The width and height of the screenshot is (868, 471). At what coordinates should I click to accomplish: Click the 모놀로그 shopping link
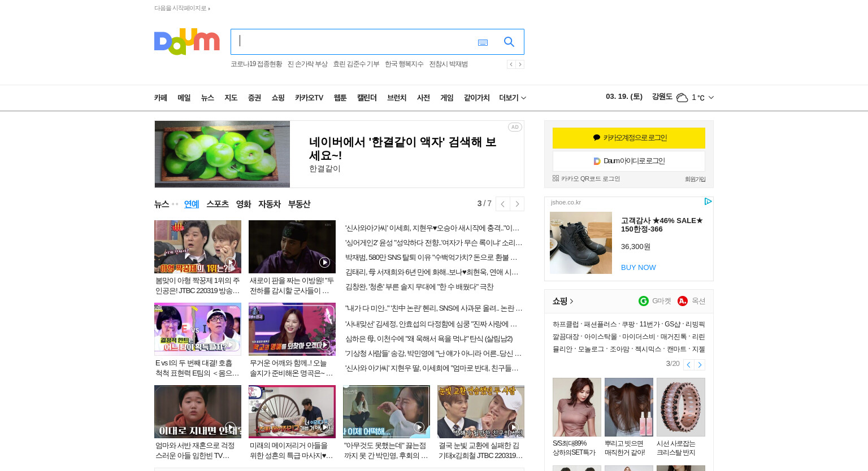coord(591,349)
